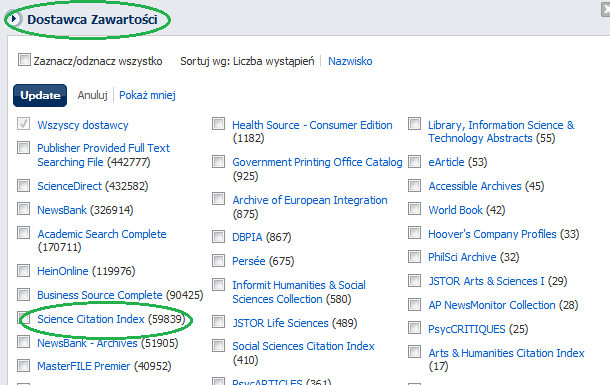Image resolution: width=610 pixels, height=385 pixels.
Task: Show fewer providers via Pokaż mniej
Action: (147, 95)
